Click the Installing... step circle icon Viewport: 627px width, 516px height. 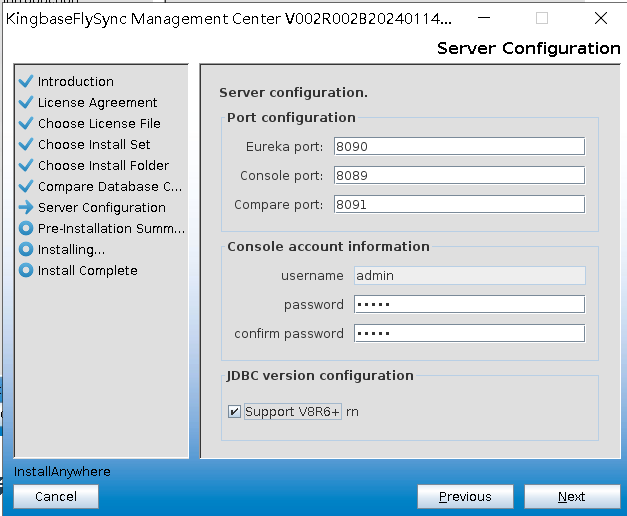pyautogui.click(x=26, y=249)
